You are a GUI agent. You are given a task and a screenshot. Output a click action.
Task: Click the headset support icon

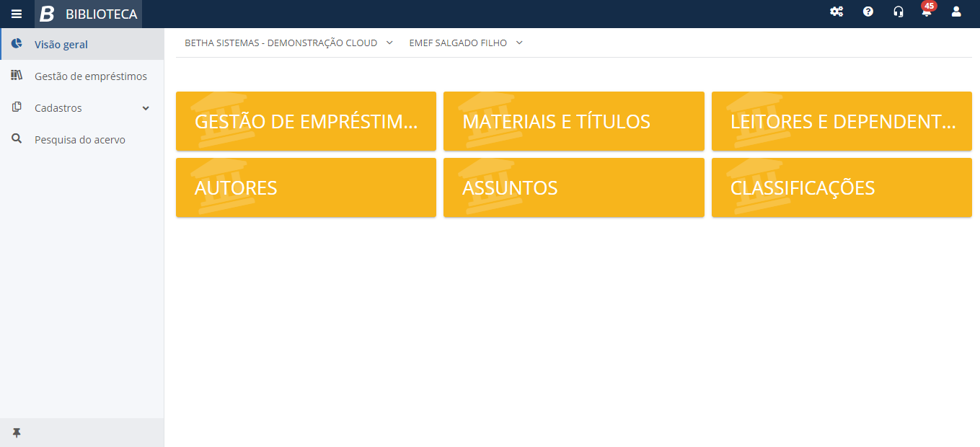click(899, 12)
